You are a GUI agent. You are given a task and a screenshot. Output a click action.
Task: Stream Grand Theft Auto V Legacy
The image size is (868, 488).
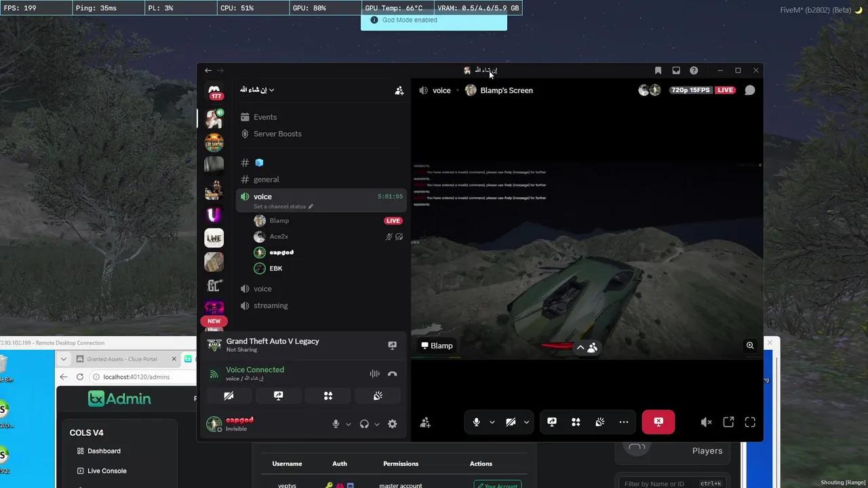click(392, 346)
